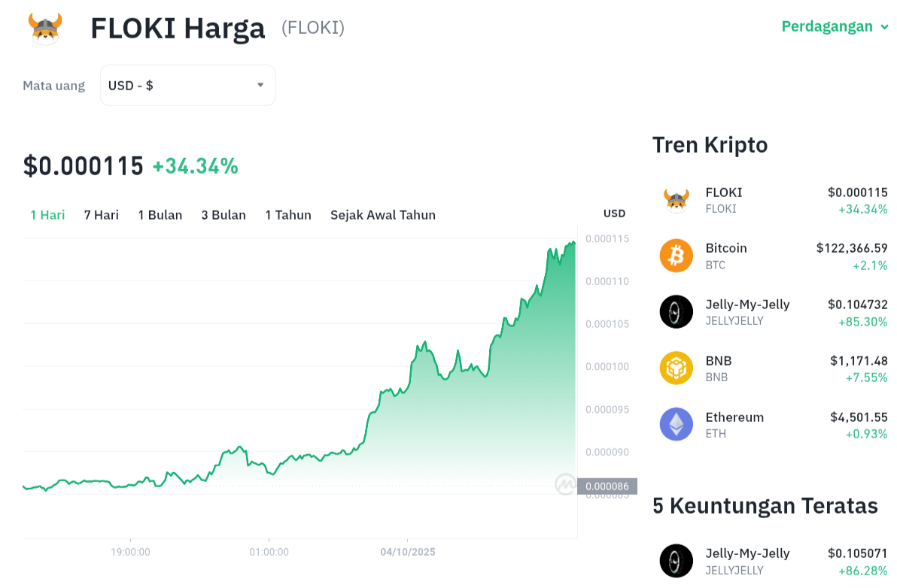Open the Ethereum trending link
Image resolution: width=897 pixels, height=588 pixels.
click(x=734, y=417)
